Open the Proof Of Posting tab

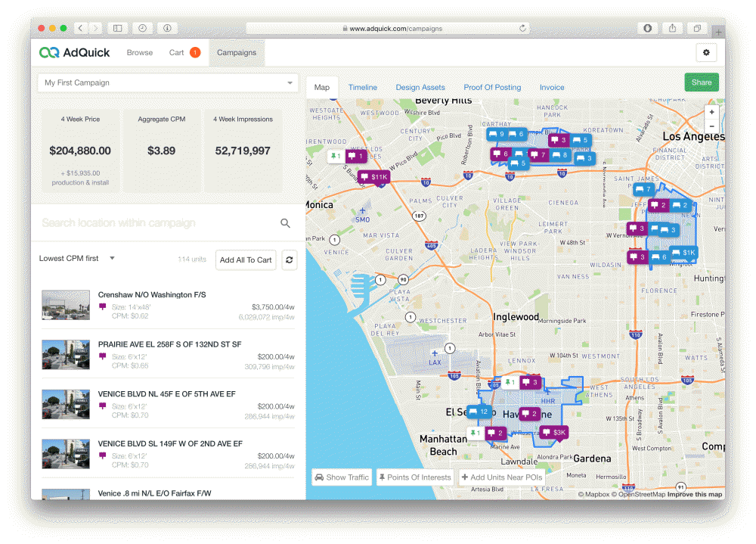coord(492,87)
